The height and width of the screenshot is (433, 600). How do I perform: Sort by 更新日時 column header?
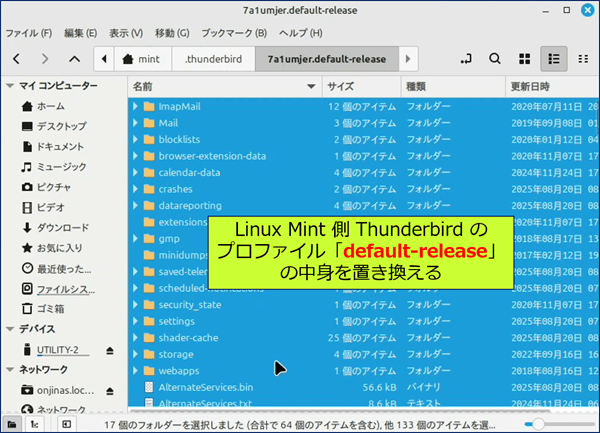tap(552, 86)
